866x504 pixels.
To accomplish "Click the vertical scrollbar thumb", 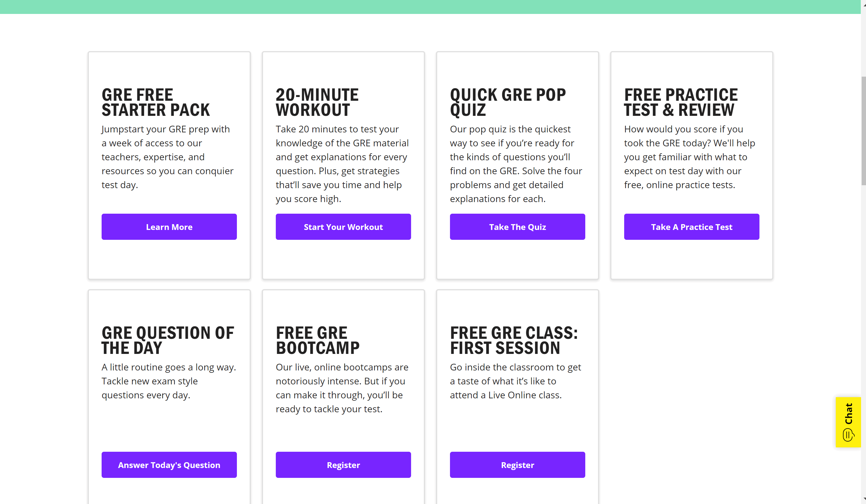I will (863, 131).
